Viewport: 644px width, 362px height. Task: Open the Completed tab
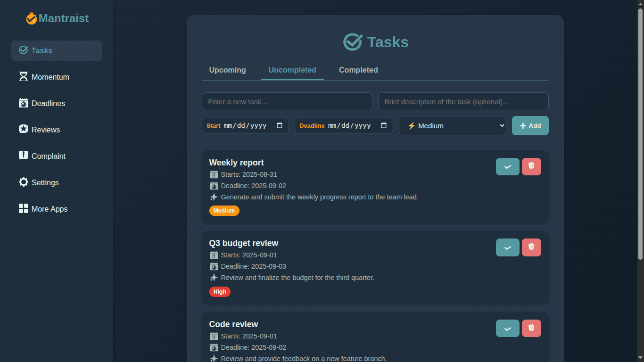click(x=358, y=70)
